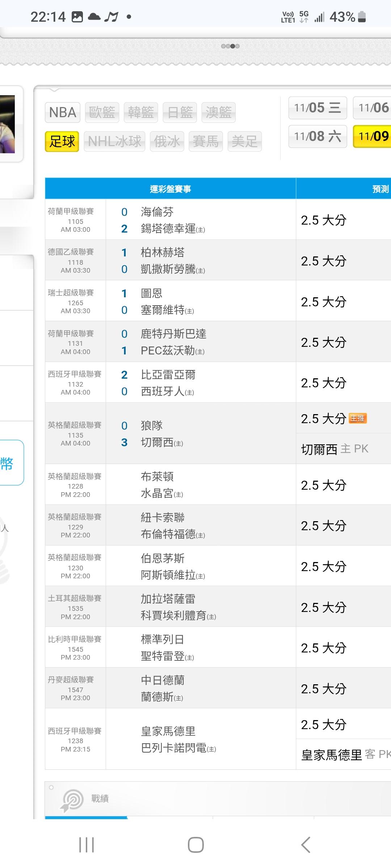This screenshot has width=391, height=868.
Task: Select the 足球 football tab
Action: click(x=62, y=141)
